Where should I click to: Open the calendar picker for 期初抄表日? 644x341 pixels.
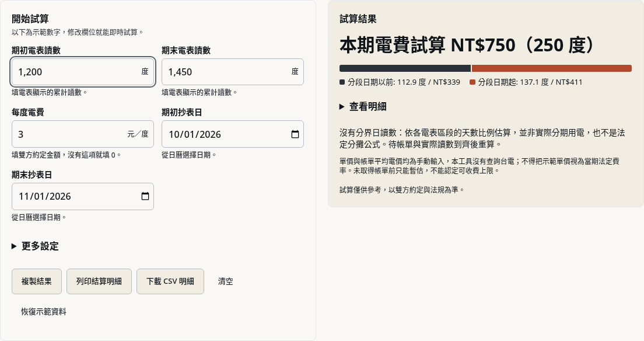[x=295, y=134]
